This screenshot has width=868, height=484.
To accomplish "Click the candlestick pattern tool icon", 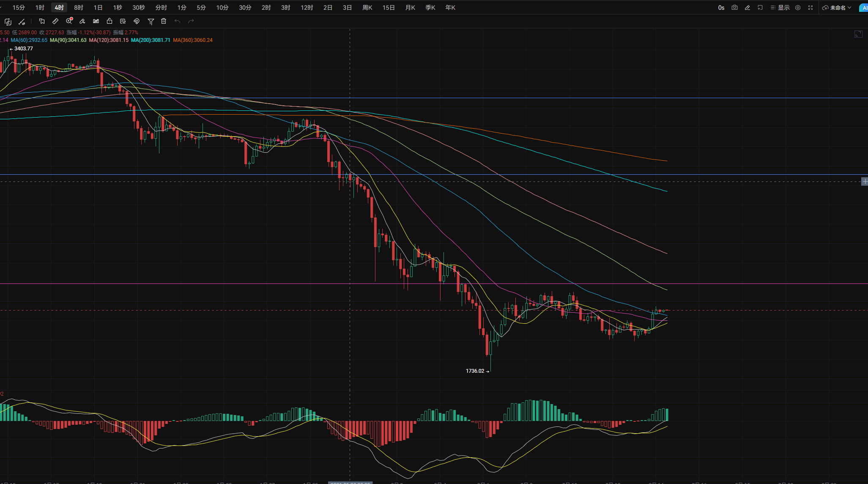I will point(96,21).
